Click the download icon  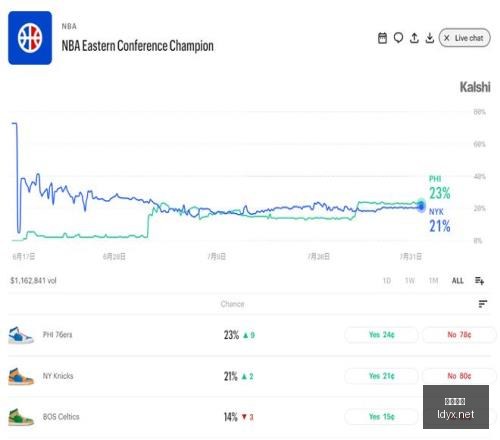(x=430, y=38)
